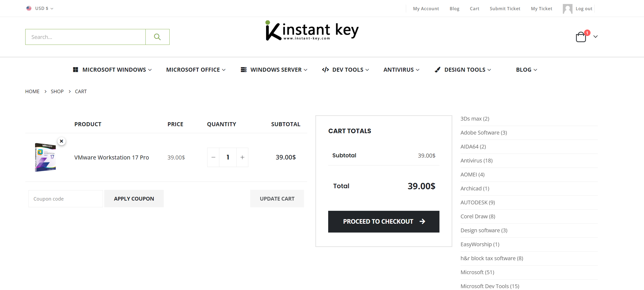Viewport: 644px width, 290px height.
Task: Go to Shop breadcrumb link
Action: [57, 91]
